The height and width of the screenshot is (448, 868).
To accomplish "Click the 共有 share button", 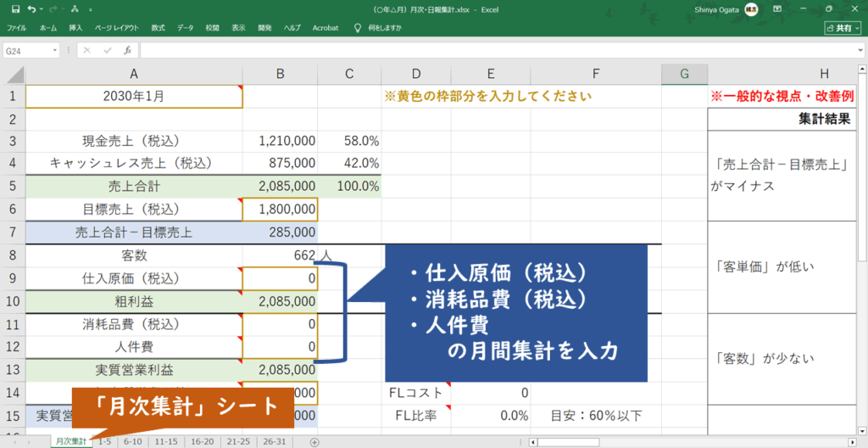I will click(843, 28).
